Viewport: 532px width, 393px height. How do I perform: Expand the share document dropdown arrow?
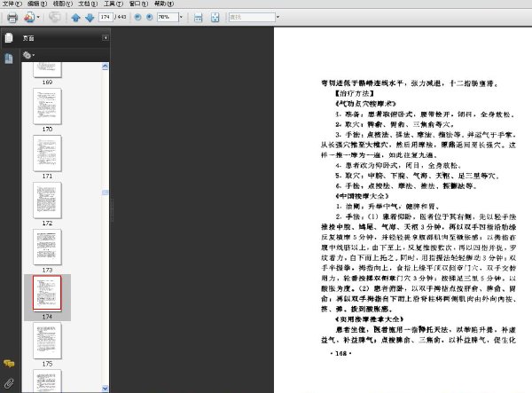coord(38,18)
